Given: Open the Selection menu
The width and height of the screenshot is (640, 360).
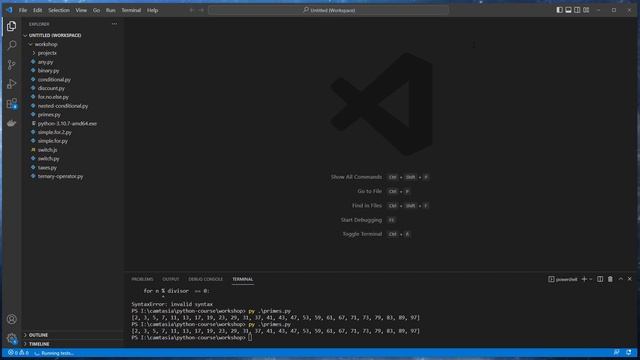Looking at the screenshot, I should tap(59, 10).
